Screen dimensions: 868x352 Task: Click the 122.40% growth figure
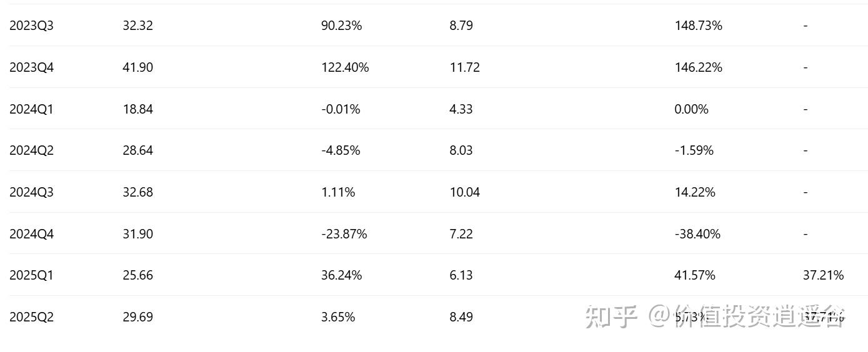click(345, 67)
